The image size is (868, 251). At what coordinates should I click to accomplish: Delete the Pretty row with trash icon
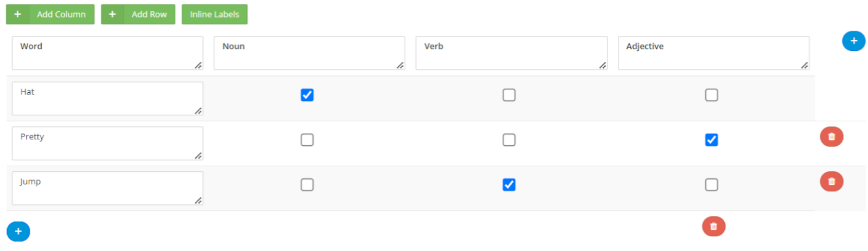click(831, 137)
